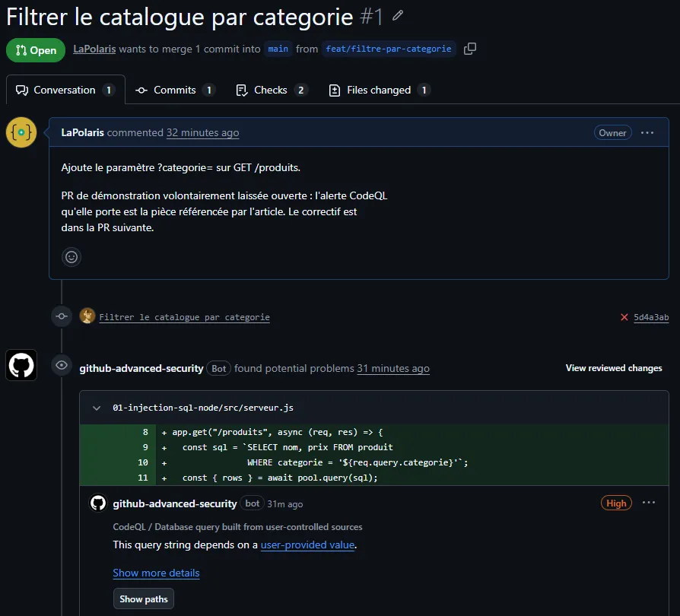Screen dimensions: 680x616
Task: View failed check status red X icon
Action: [x=624, y=317]
